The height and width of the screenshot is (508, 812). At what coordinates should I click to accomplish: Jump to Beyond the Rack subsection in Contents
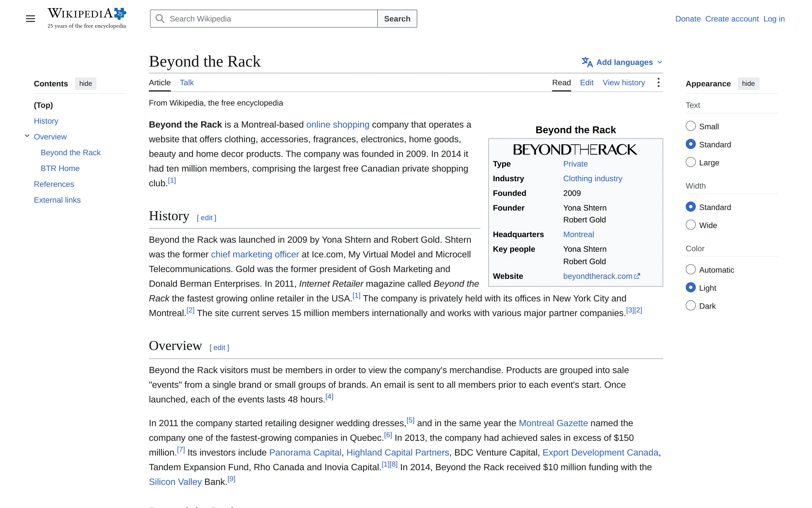70,152
